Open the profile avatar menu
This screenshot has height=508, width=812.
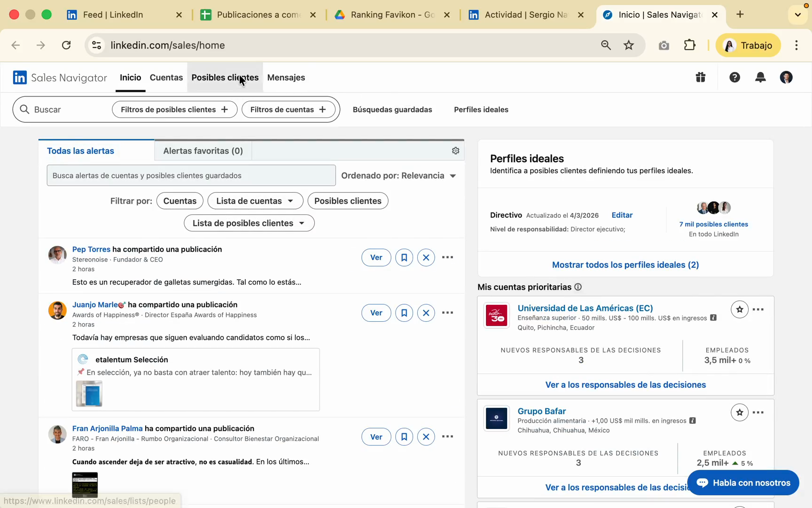tap(786, 77)
